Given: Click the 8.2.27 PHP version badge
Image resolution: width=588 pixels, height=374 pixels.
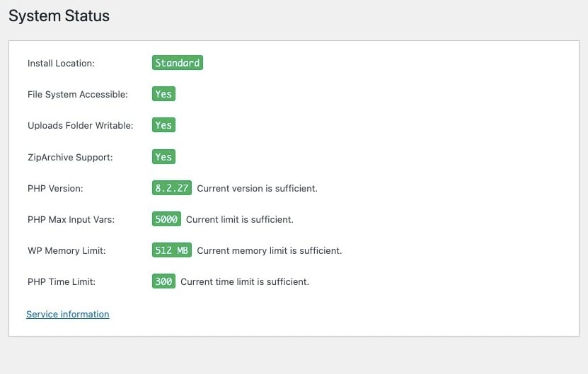Looking at the screenshot, I should point(172,188).
